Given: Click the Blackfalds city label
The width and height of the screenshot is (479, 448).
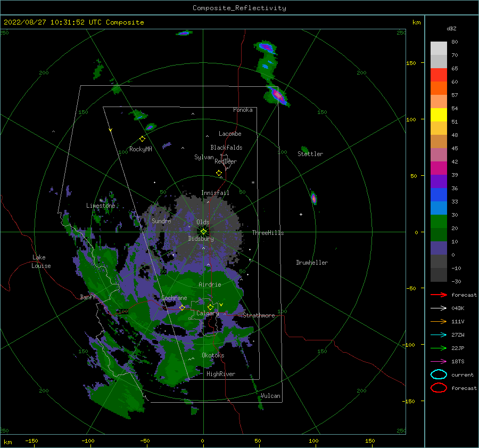Looking at the screenshot, I should (226, 148).
